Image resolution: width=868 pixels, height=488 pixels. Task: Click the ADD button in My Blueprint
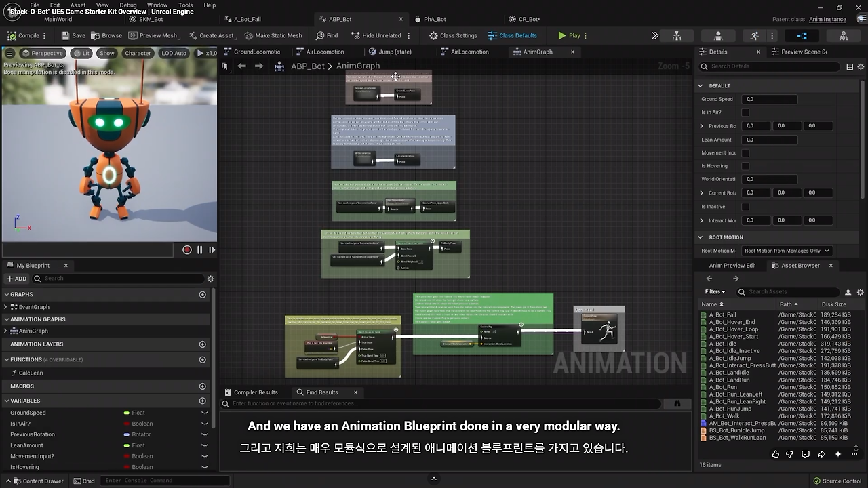point(16,279)
